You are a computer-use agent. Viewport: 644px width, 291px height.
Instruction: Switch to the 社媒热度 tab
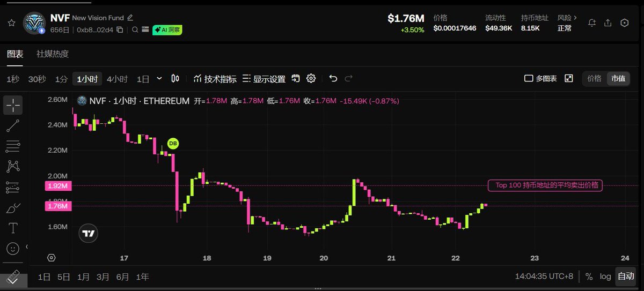click(x=53, y=54)
